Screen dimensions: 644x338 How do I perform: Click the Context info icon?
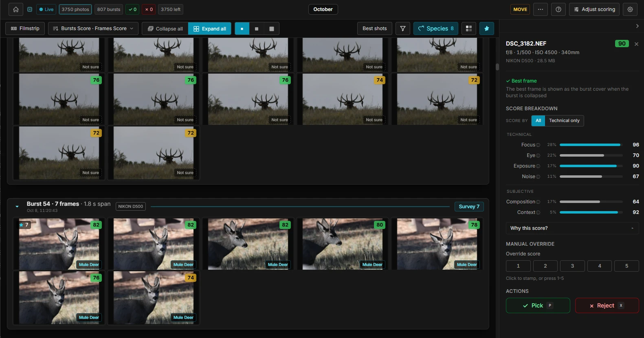coord(538,213)
